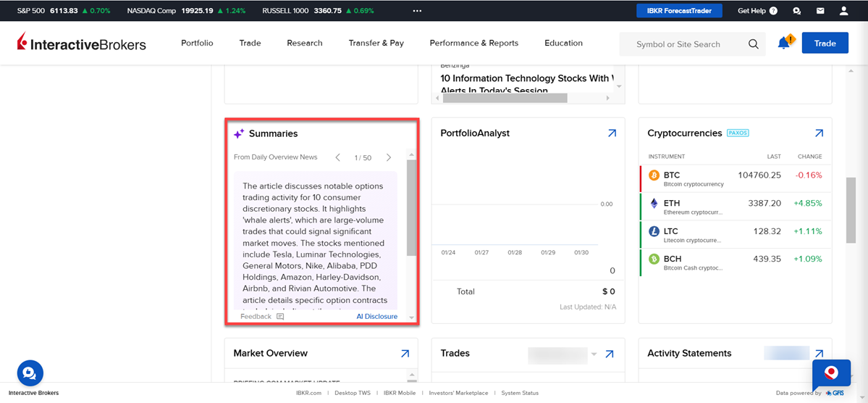Screen dimensions: 868x403
Task: Open the Transfer & Pay menu
Action: click(x=376, y=43)
